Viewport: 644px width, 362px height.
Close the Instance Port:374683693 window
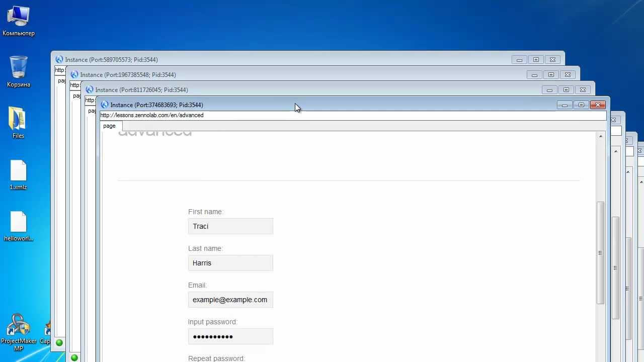[598, 105]
